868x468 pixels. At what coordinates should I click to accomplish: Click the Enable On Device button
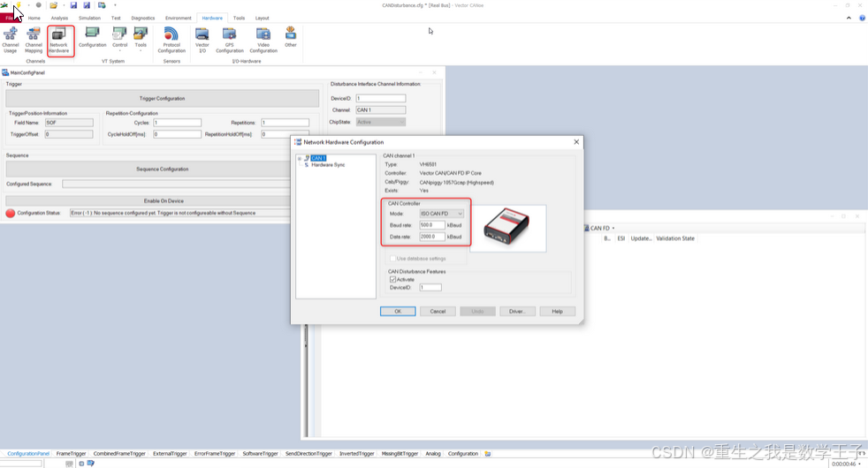[164, 200]
